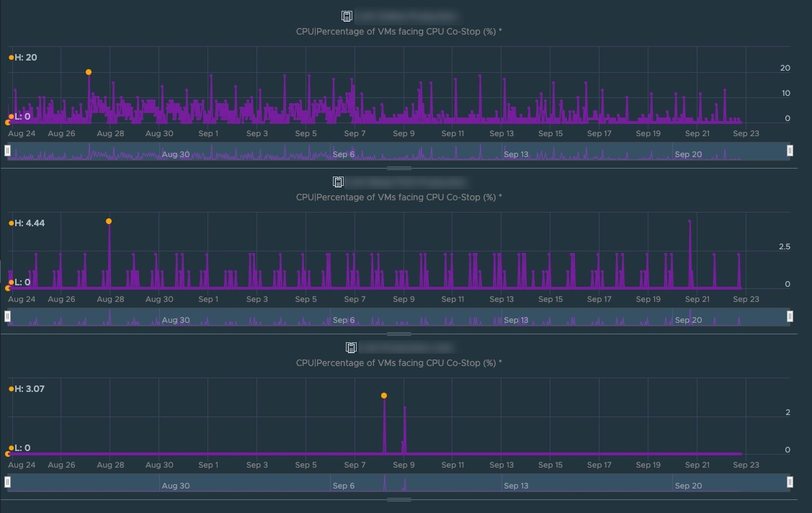Select the orange peak marker on the top chart
The width and height of the screenshot is (812, 513).
89,72
